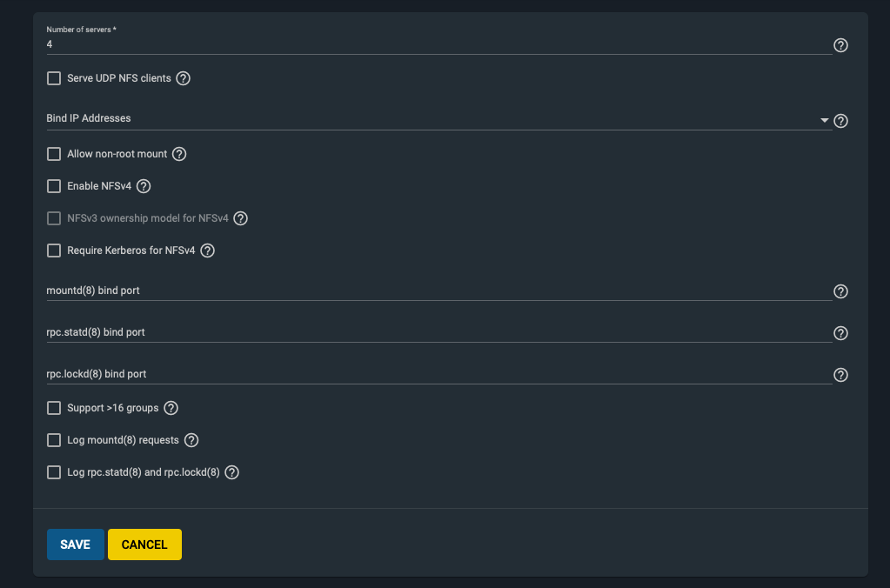The width and height of the screenshot is (890, 588).
Task: Show help for Require Kerberos for NFSv4
Action: coord(207,251)
